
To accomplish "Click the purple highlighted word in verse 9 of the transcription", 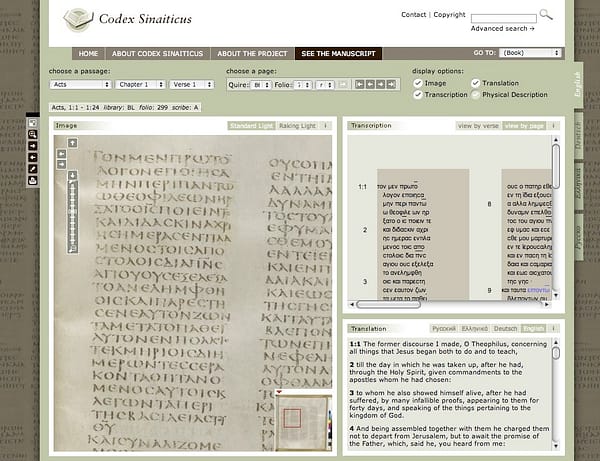I will [538, 290].
